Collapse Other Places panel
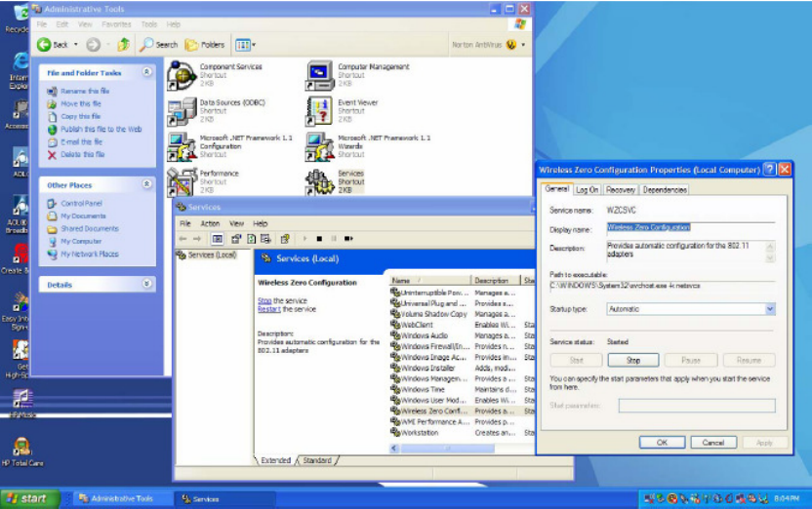 (x=146, y=184)
